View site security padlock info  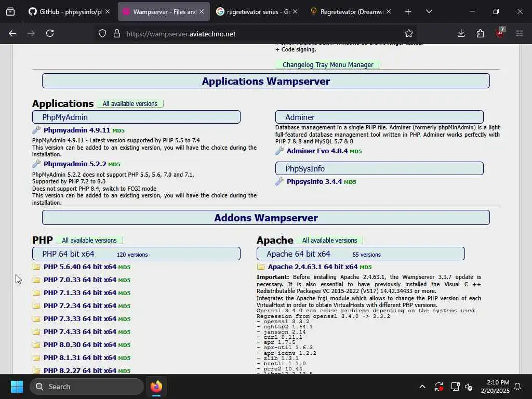117,34
